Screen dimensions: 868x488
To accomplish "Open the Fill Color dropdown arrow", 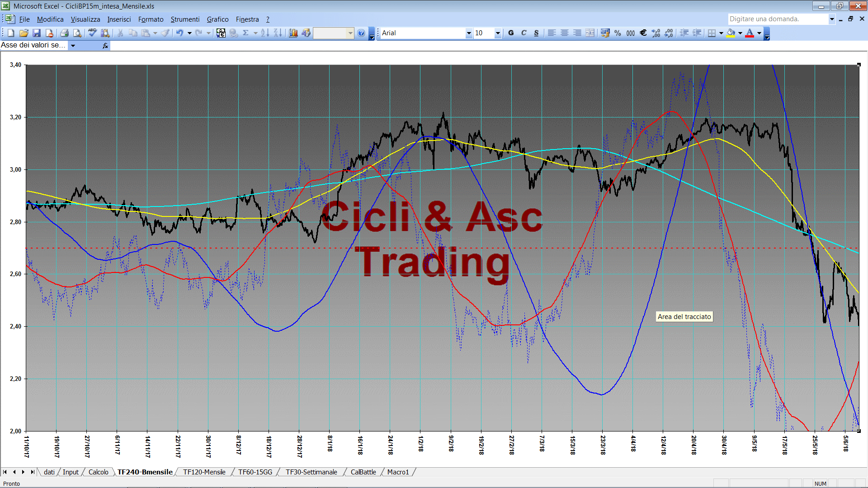I will tap(740, 33).
